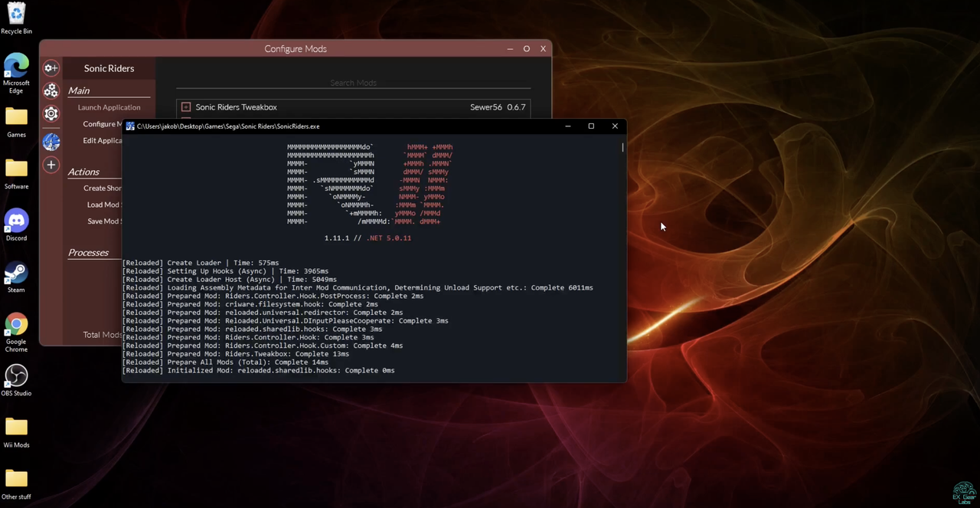Click the Prepared Mod Riders.Tweakbox log line

[x=236, y=354]
